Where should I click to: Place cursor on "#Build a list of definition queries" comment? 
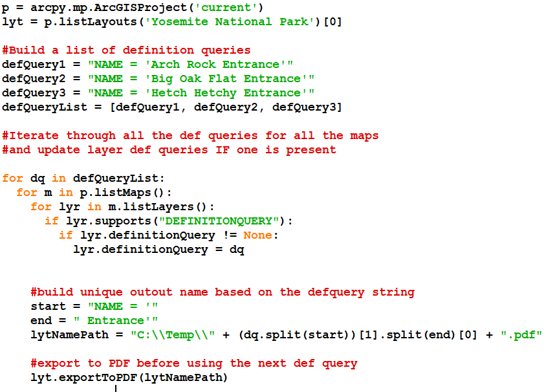tap(126, 50)
